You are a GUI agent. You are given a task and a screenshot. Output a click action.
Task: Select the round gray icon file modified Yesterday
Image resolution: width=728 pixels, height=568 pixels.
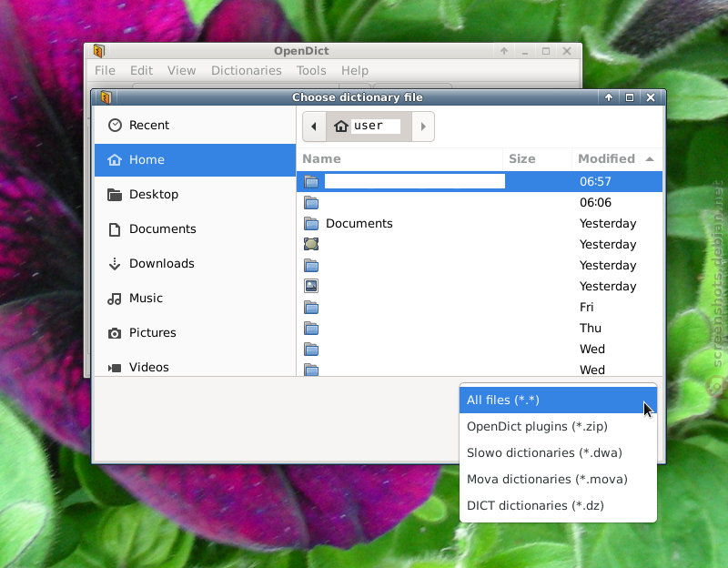pos(311,244)
